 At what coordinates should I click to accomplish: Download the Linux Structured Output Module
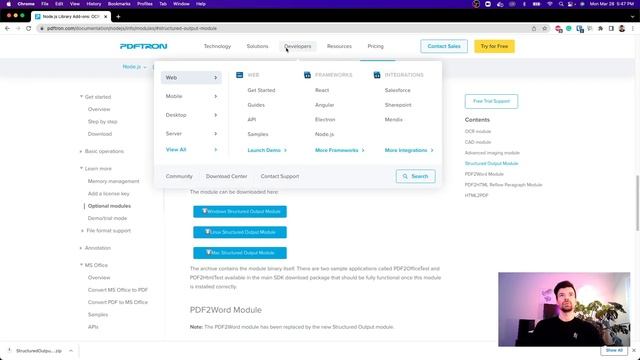click(x=240, y=232)
